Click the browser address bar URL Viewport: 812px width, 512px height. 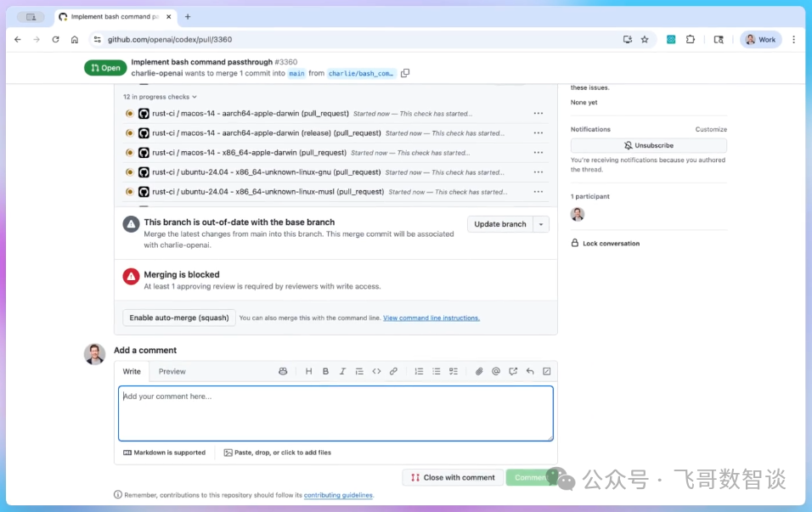(170, 39)
